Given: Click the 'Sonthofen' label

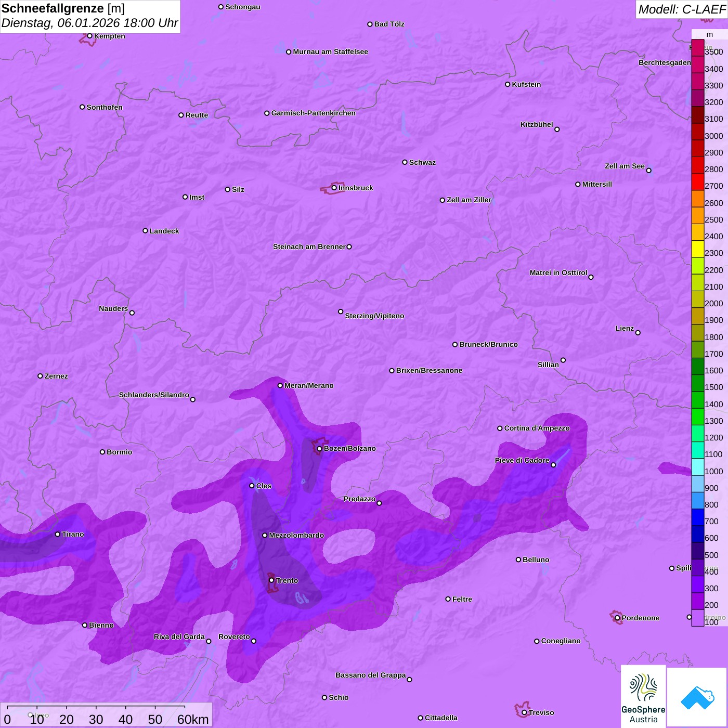Looking at the screenshot, I should pyautogui.click(x=105, y=107).
